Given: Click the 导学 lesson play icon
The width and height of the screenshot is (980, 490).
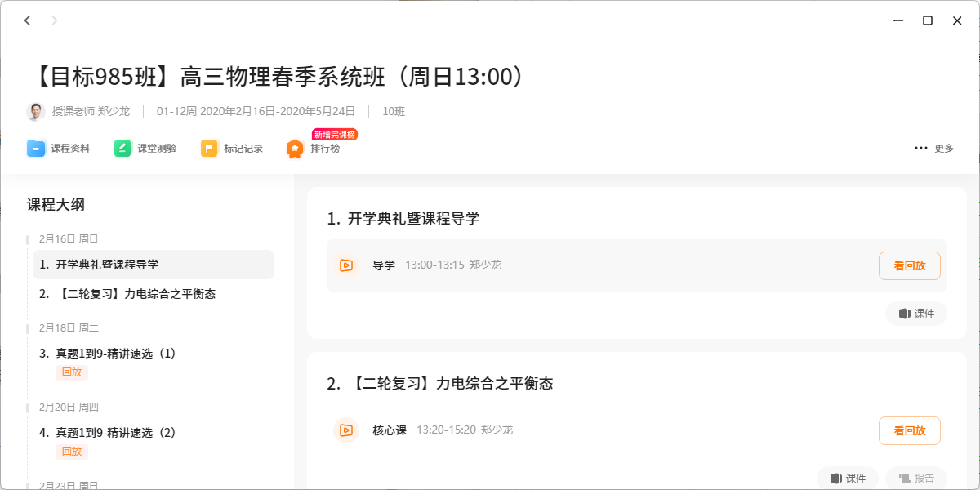Looking at the screenshot, I should point(346,265).
